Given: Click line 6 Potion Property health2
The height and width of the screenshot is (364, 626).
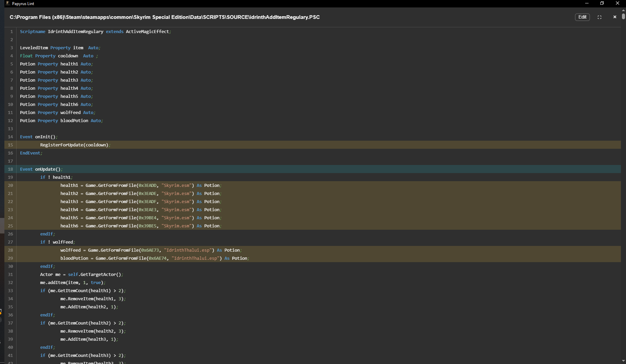Looking at the screenshot, I should pos(56,72).
